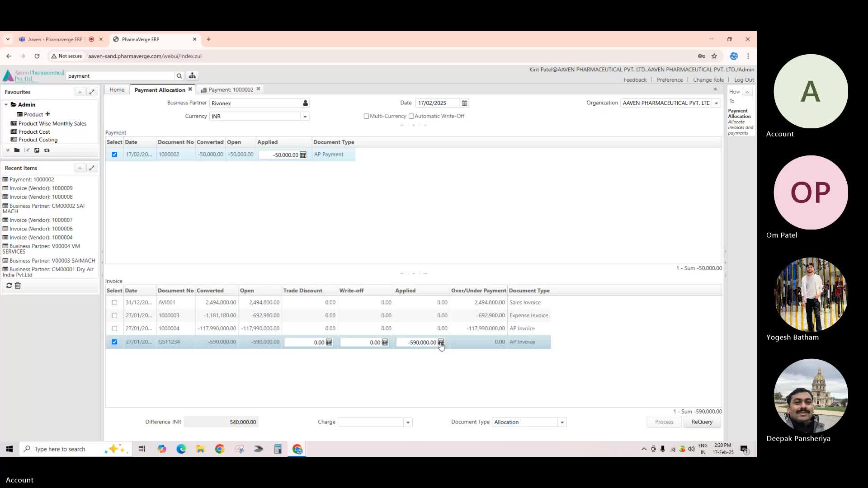Open Write-off calculator in GST1234 row
Viewport: 868px width, 488px height.
[x=385, y=343]
